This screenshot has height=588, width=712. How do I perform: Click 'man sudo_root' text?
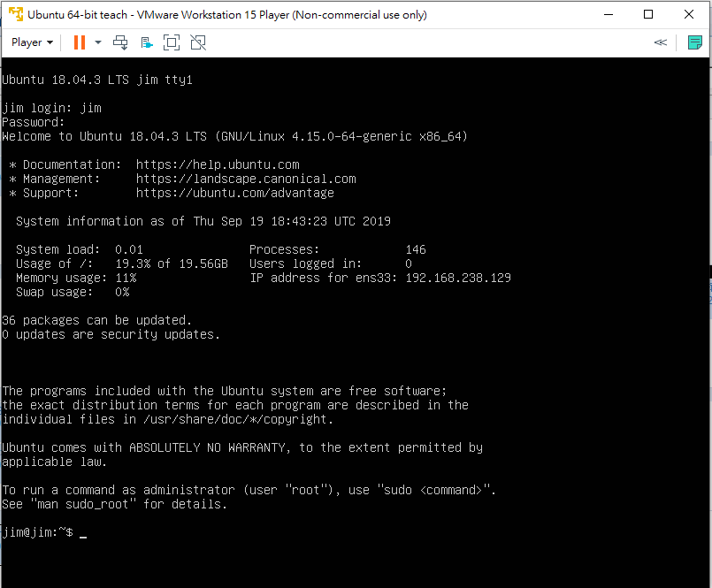[x=83, y=504]
